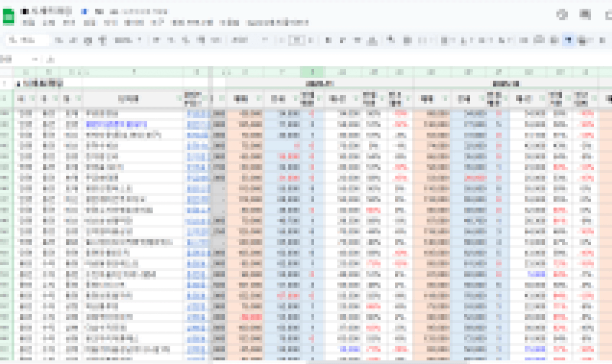The height and width of the screenshot is (364, 612).
Task: Activate the Paint format tool
Action: pos(102,41)
